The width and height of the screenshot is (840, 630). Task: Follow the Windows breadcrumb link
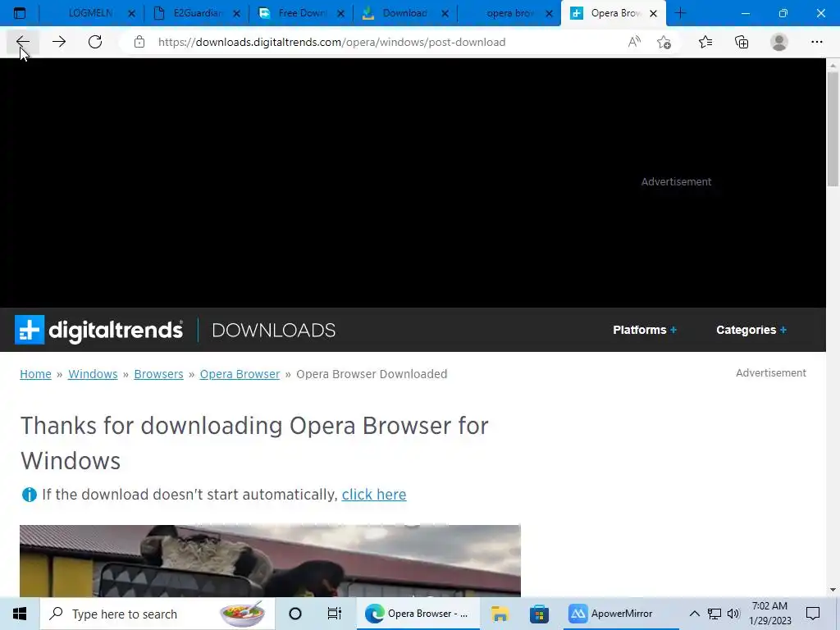(x=93, y=374)
